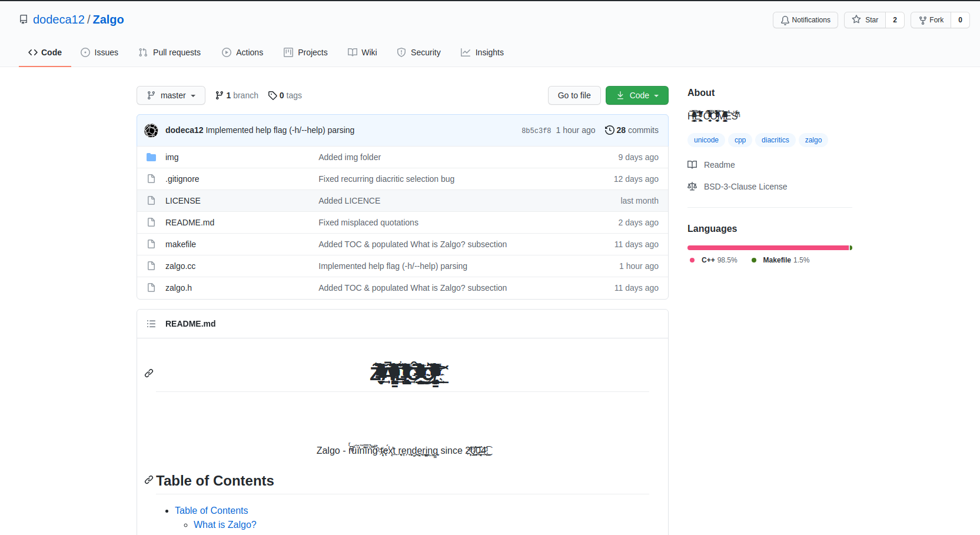Click the Go to file button
The image size is (980, 535).
point(574,95)
